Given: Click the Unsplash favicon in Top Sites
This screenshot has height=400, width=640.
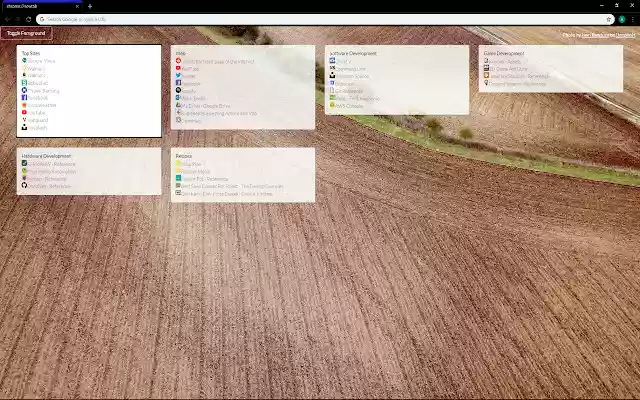Looking at the screenshot, I should pyautogui.click(x=24, y=127).
